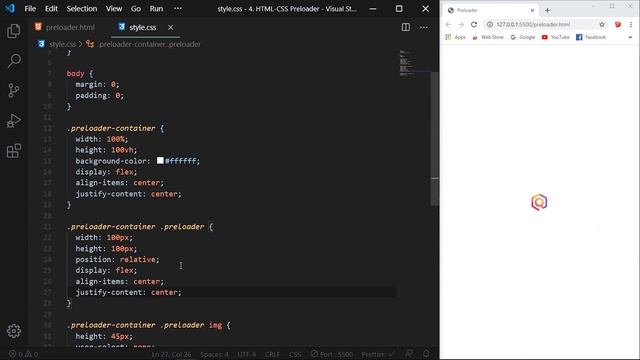This screenshot has width=640, height=360.
Task: Reload the page in Chrome
Action: (474, 24)
